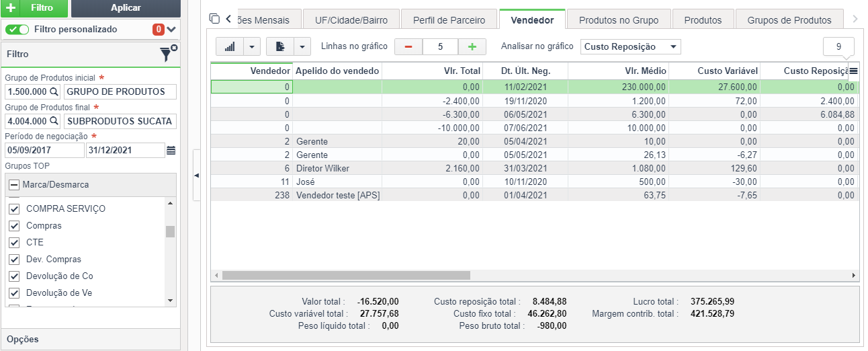The width and height of the screenshot is (868, 351).
Task: Click the SUBPRODUTOS SUCATA description field
Action: (x=120, y=122)
